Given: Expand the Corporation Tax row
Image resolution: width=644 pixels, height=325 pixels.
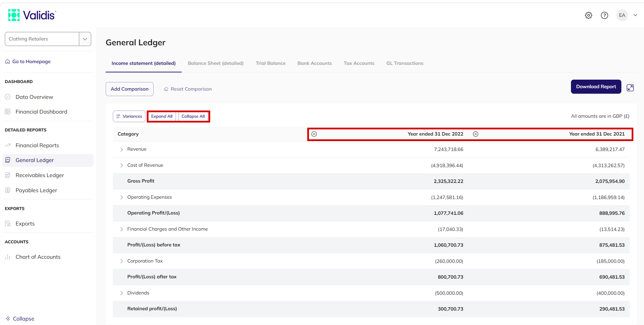Looking at the screenshot, I should coord(122,261).
